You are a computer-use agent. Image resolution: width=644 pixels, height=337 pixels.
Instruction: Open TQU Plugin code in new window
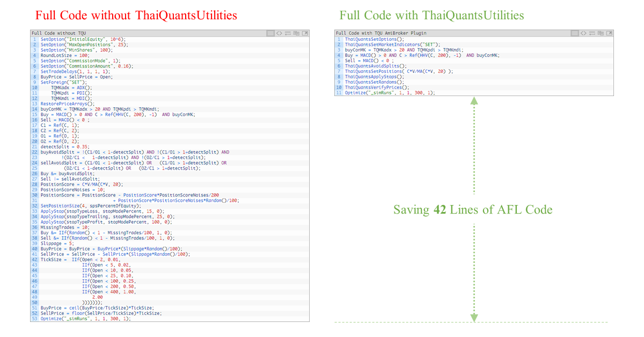pyautogui.click(x=609, y=33)
